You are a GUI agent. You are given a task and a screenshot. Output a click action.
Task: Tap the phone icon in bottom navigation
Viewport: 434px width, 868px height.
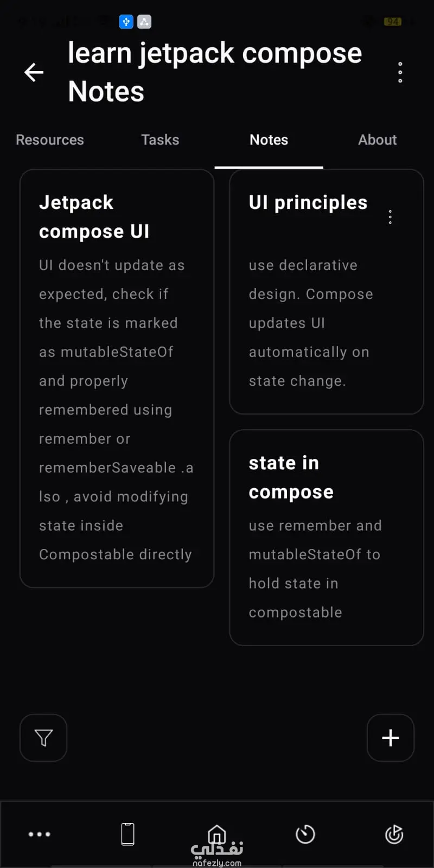pyautogui.click(x=128, y=834)
